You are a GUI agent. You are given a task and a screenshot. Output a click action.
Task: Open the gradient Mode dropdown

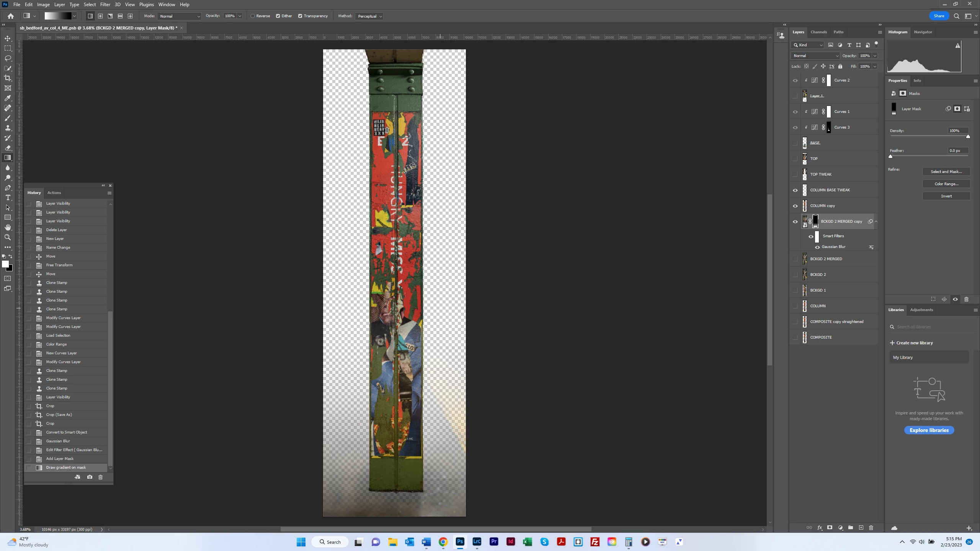coord(179,16)
